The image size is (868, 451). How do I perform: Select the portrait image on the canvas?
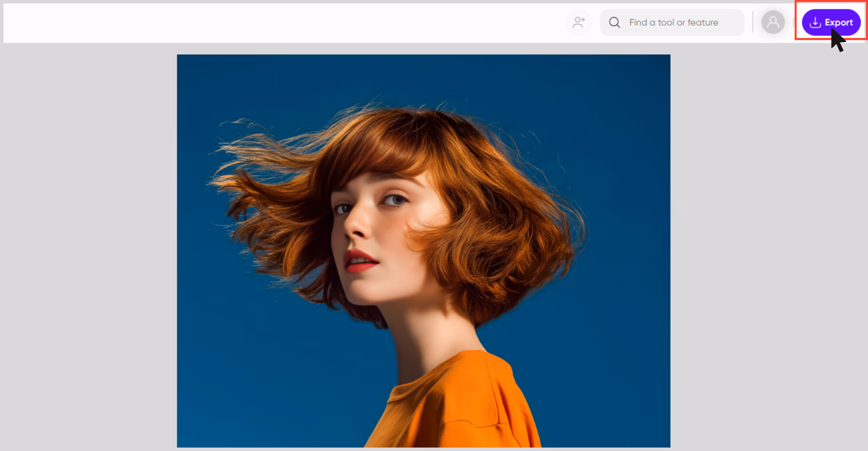tap(424, 251)
